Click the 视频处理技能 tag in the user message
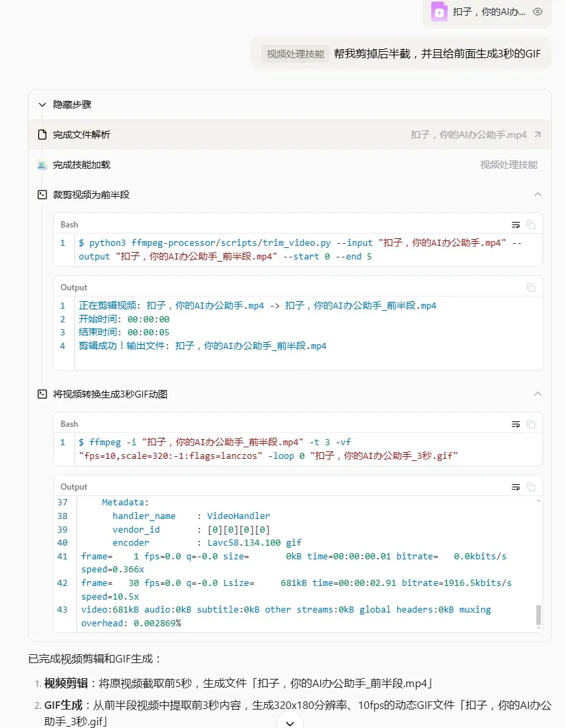Image resolution: width=565 pixels, height=728 pixels. coord(295,54)
